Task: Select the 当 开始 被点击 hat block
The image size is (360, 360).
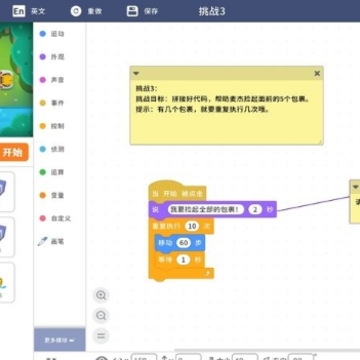Action: [x=177, y=192]
